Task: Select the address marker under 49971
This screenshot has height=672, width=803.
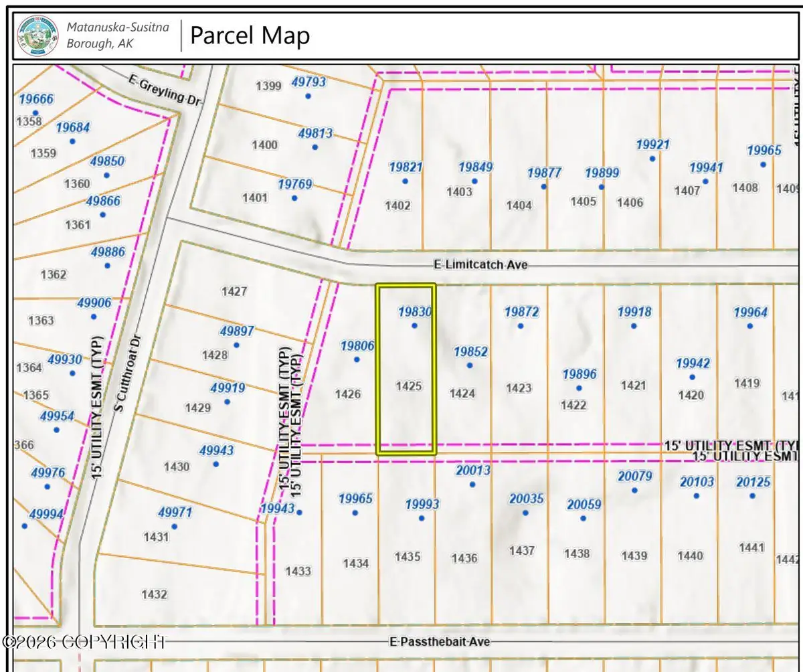Action: coord(175,527)
